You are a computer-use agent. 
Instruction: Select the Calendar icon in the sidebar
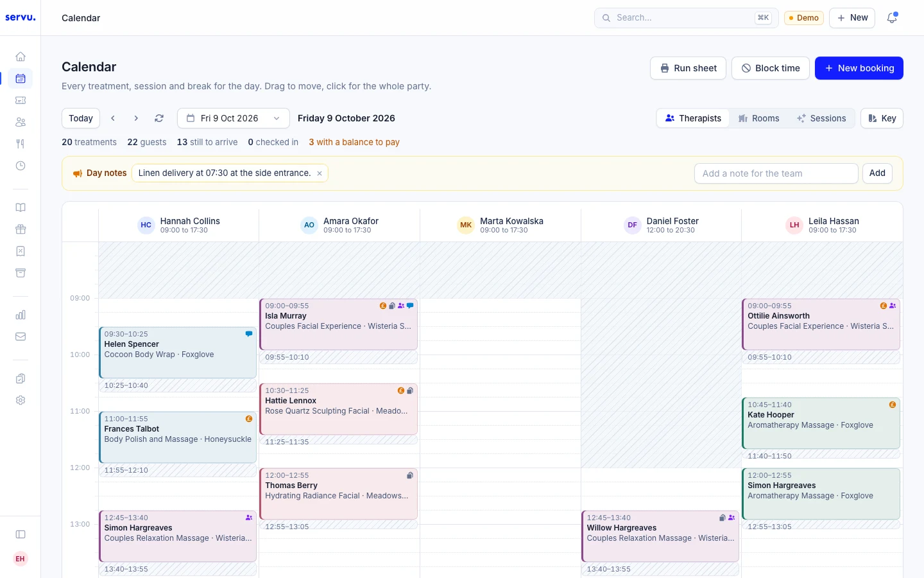21,78
